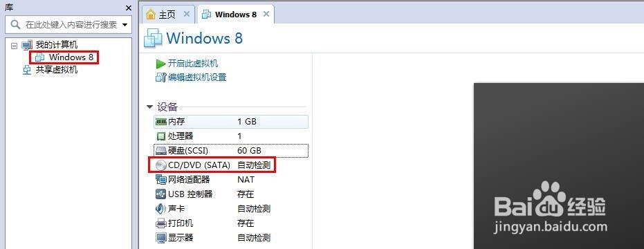Collapse the 设备 devices section
Screen dimensions: 644x249
point(149,107)
